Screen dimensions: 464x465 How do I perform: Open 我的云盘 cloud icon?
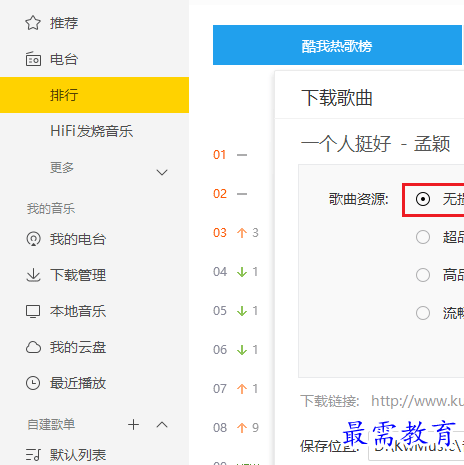pos(33,347)
